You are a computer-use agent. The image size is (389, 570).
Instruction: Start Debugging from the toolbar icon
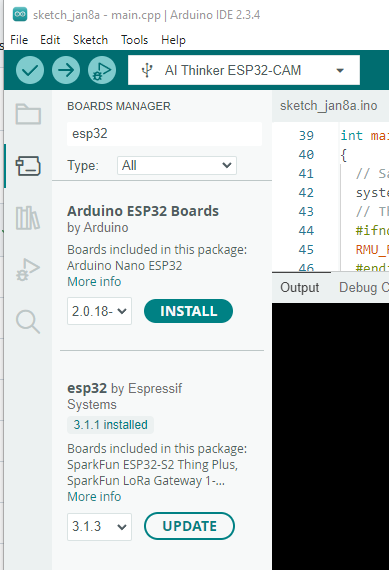(102, 70)
